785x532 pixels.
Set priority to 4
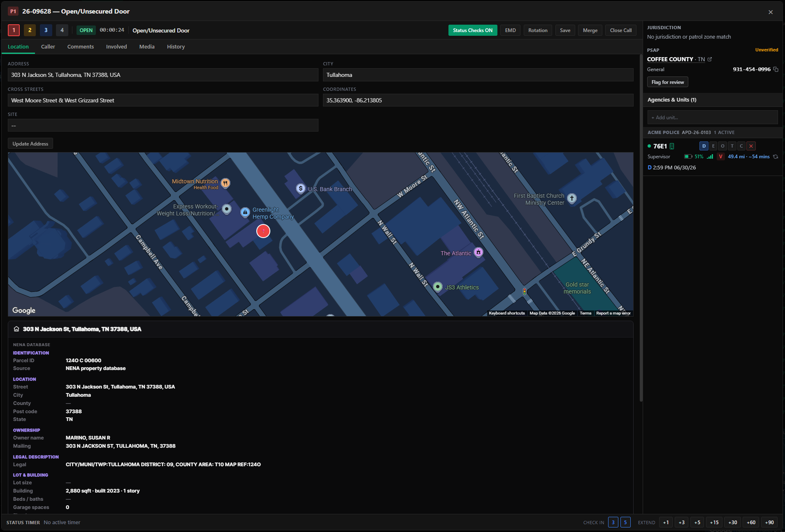pyautogui.click(x=62, y=30)
